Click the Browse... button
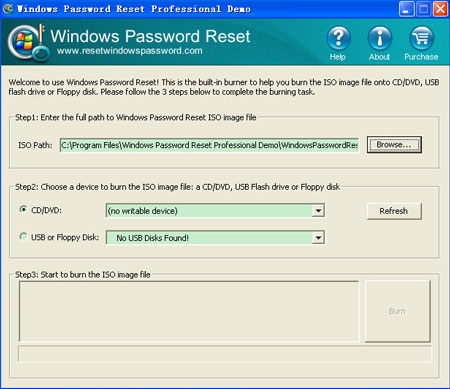 click(394, 145)
